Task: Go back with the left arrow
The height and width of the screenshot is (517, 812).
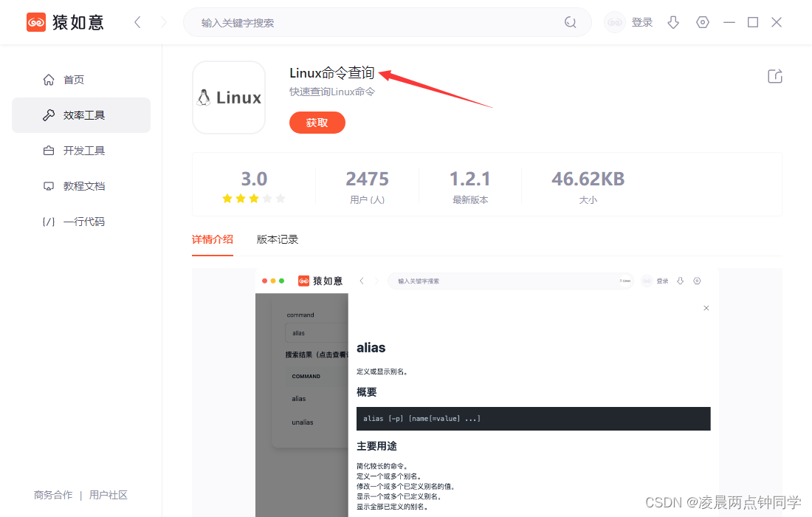Action: click(137, 22)
